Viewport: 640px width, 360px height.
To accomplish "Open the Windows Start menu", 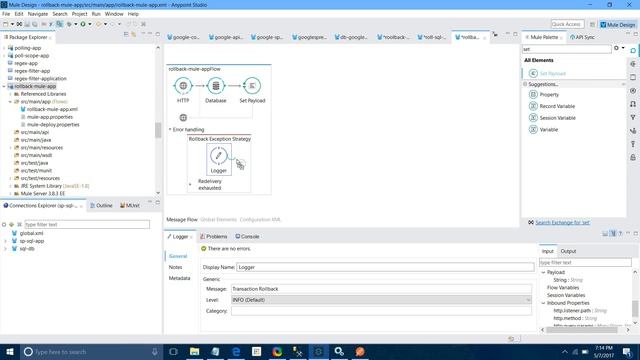I will pyautogui.click(x=10, y=351).
